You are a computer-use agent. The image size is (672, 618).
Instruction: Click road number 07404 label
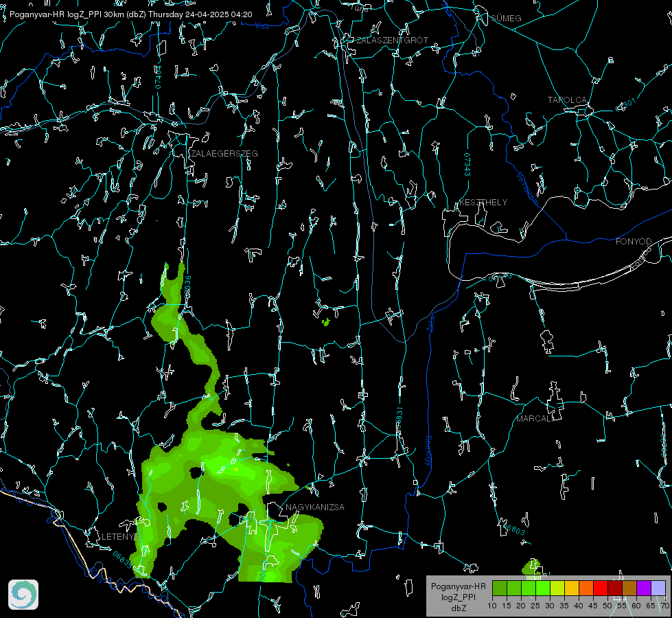pos(158,77)
